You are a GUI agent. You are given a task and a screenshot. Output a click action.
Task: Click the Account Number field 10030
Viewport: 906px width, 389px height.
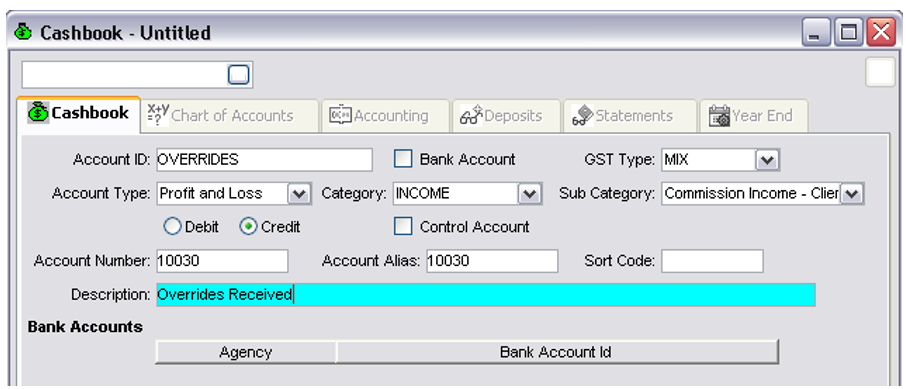click(222, 261)
